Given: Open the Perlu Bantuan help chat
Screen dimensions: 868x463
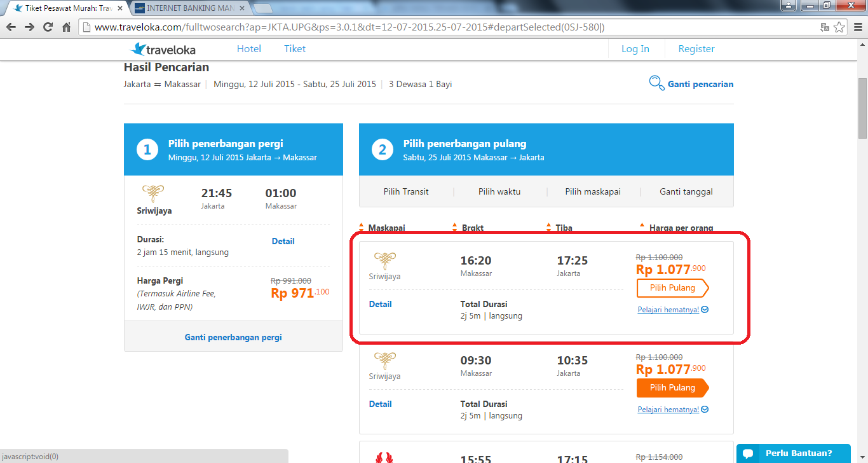Looking at the screenshot, I should [793, 453].
